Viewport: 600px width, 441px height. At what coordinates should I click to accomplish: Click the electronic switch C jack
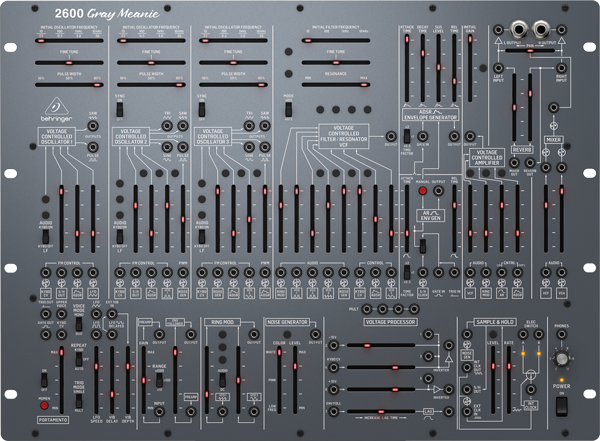coord(530,390)
